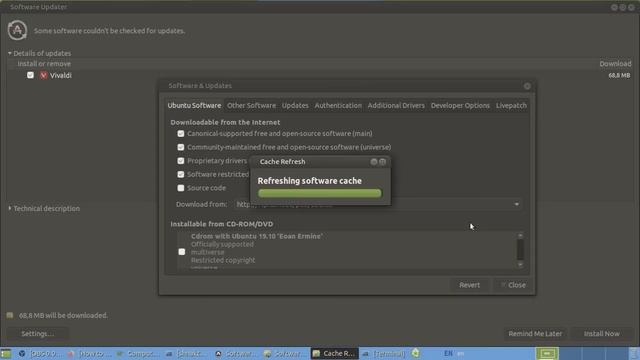Open the Livepatch tab
The height and width of the screenshot is (360, 640).
[x=511, y=106]
